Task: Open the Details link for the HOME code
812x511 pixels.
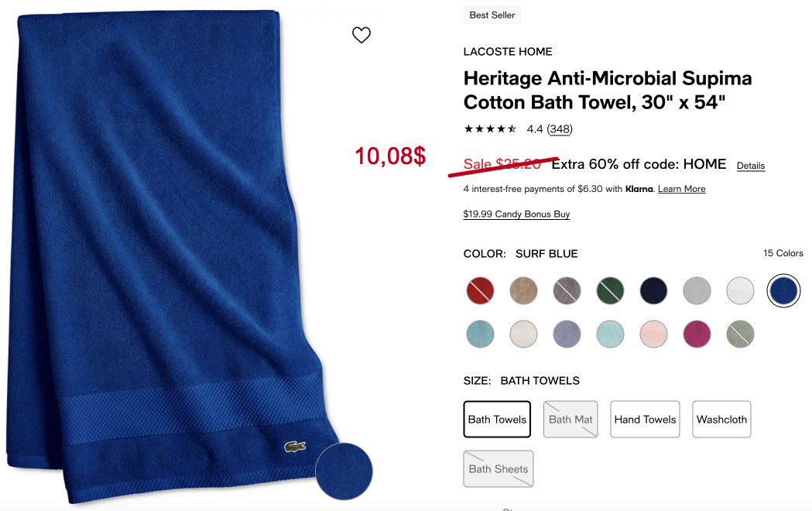Action: coord(750,166)
